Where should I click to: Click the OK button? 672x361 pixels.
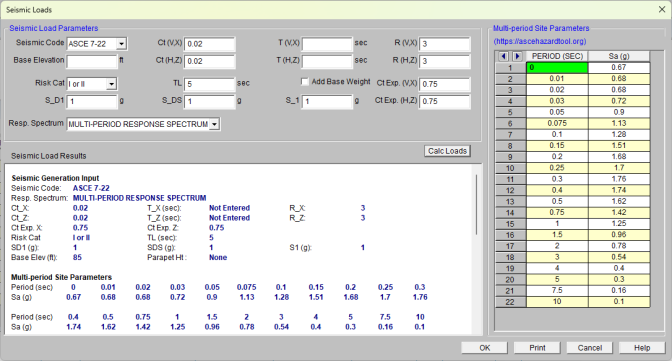click(x=484, y=348)
